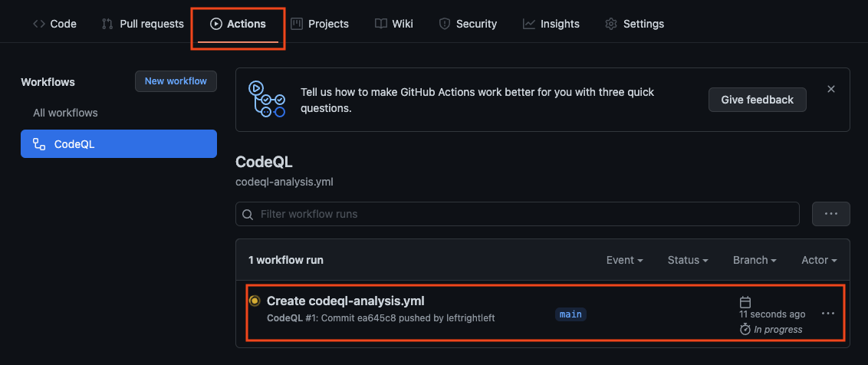Expand the Branch filter dropdown
Image resolution: width=868 pixels, height=365 pixels.
click(755, 260)
